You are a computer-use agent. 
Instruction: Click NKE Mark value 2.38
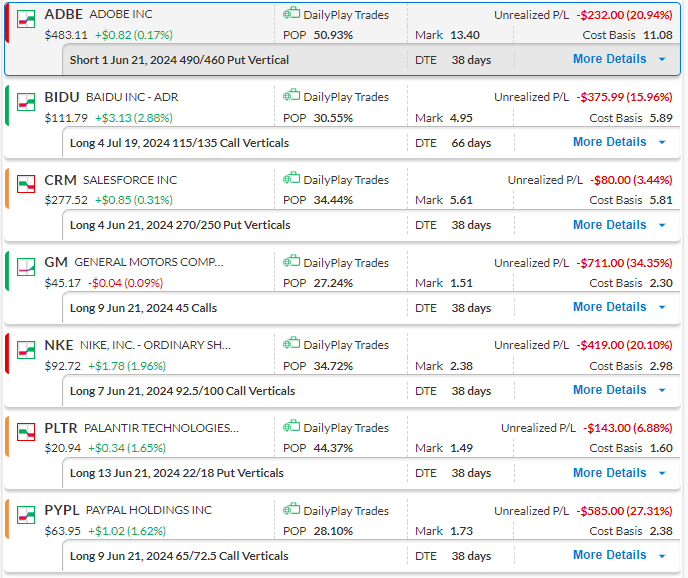pos(461,366)
